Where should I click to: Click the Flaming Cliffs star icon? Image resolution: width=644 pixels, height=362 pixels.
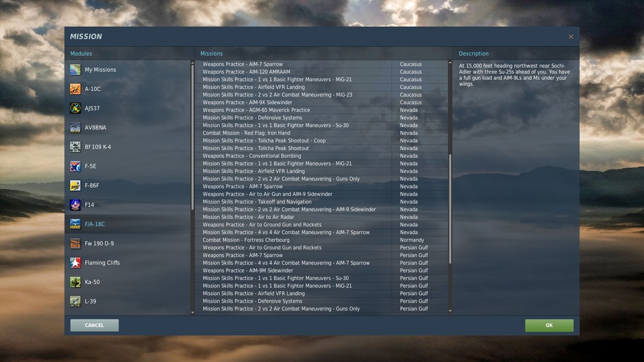[x=75, y=263]
